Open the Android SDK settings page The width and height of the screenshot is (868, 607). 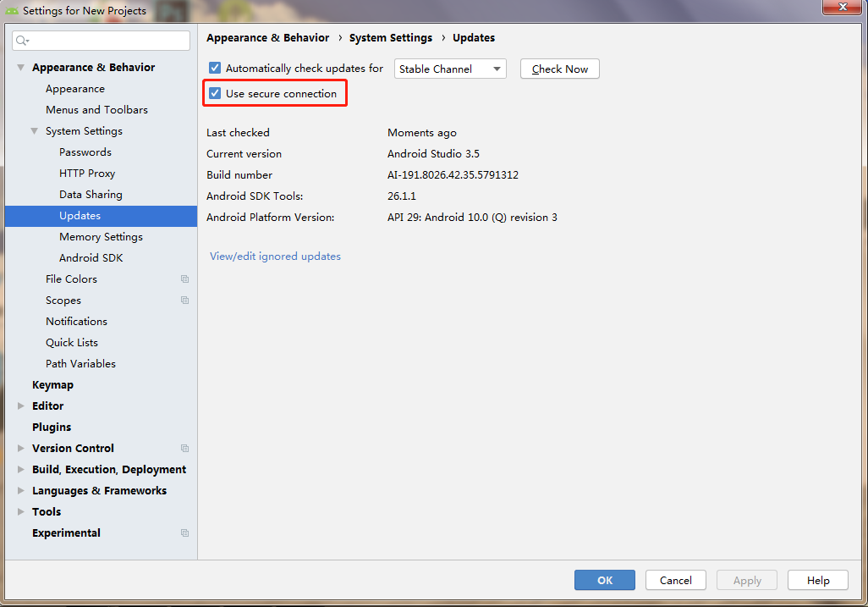(x=91, y=258)
